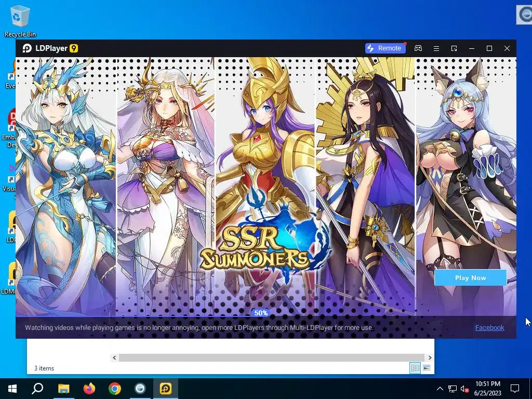Click the muted volume tray icon
Image resolution: width=532 pixels, height=399 pixels.
(464, 389)
